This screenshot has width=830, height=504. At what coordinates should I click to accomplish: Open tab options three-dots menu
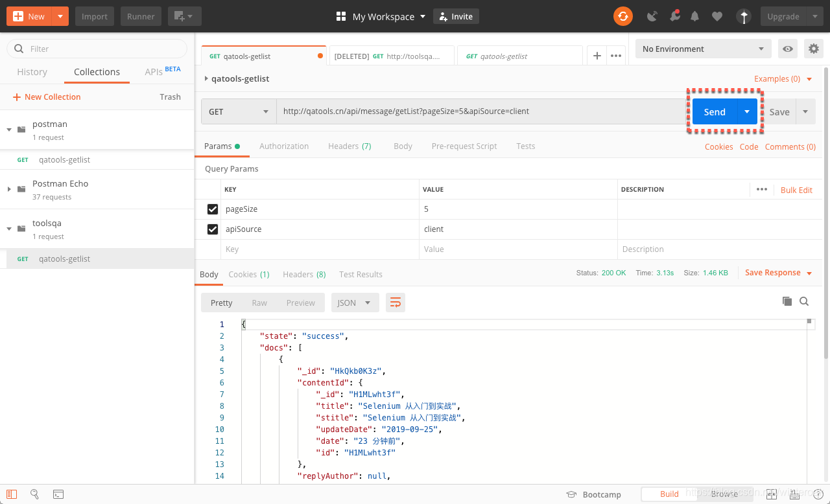pos(616,56)
